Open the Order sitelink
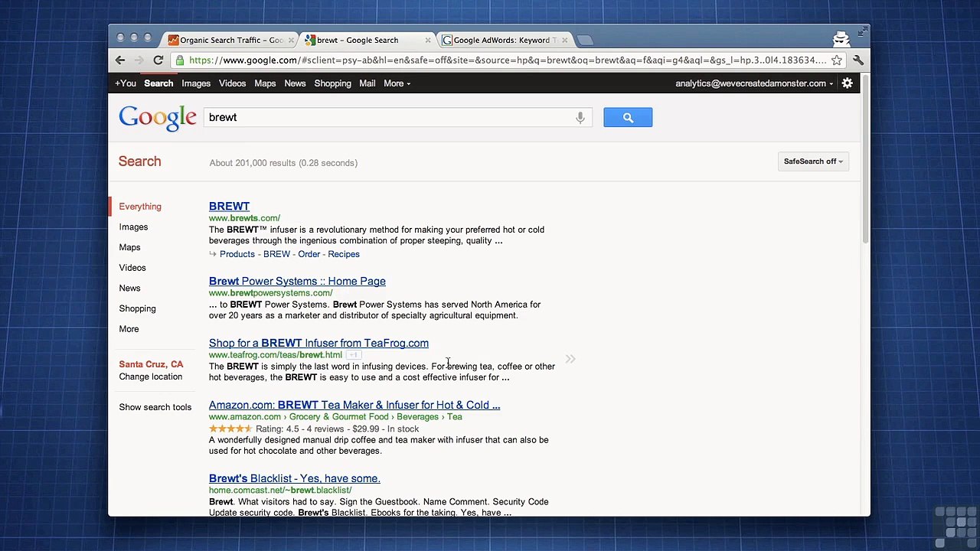 coord(309,254)
